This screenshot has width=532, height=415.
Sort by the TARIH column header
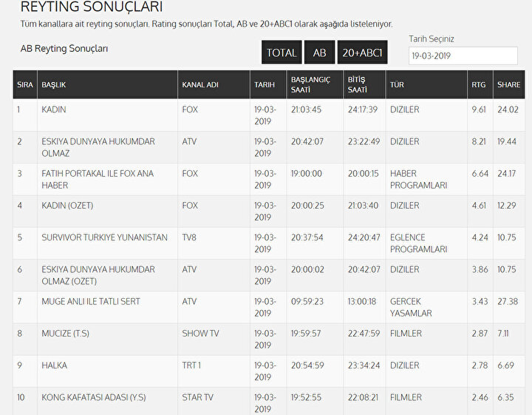(268, 84)
